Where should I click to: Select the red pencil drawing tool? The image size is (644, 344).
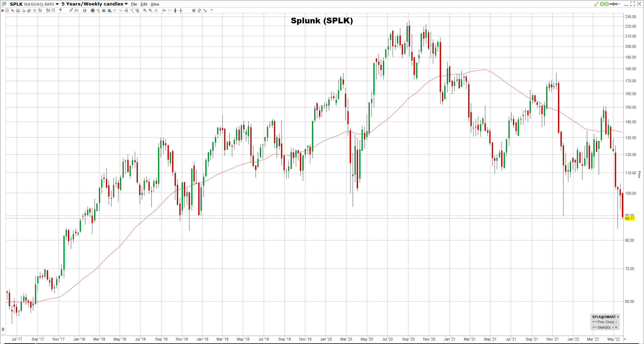71,10
